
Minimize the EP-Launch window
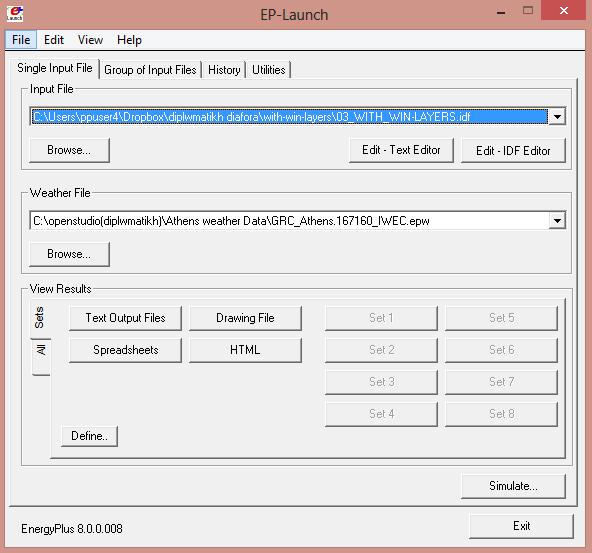pos(501,12)
